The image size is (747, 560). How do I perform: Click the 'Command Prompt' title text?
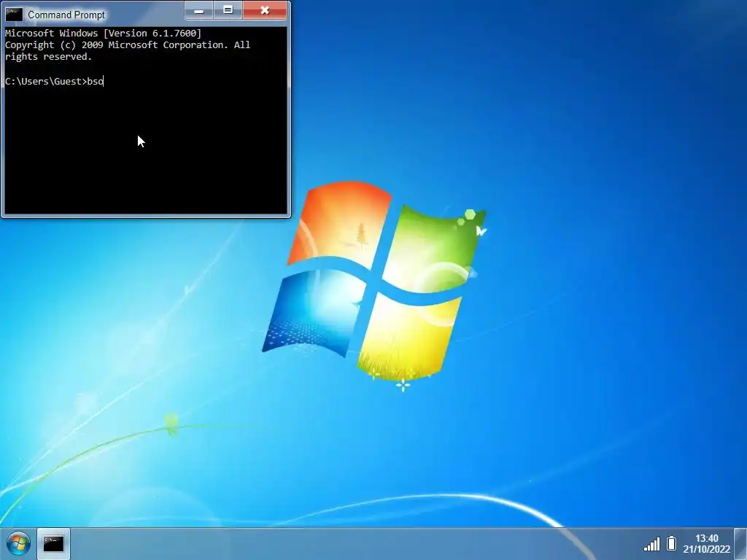(66, 15)
